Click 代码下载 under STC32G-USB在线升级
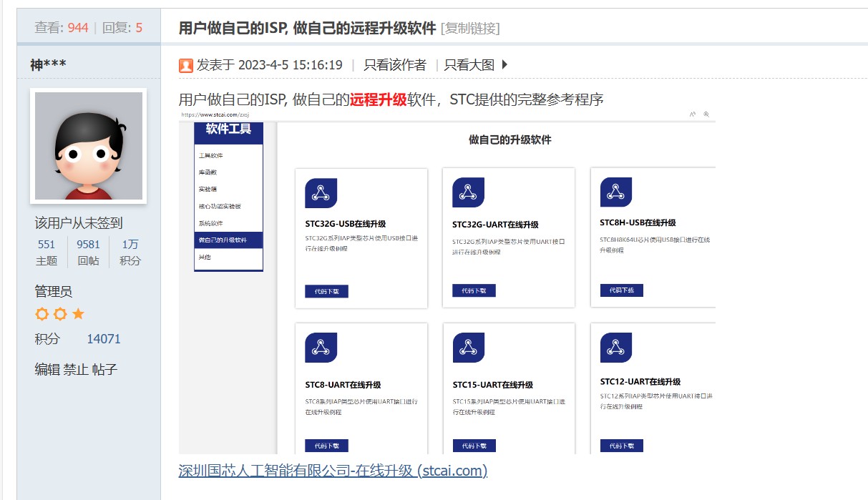This screenshot has width=868, height=500. click(326, 291)
